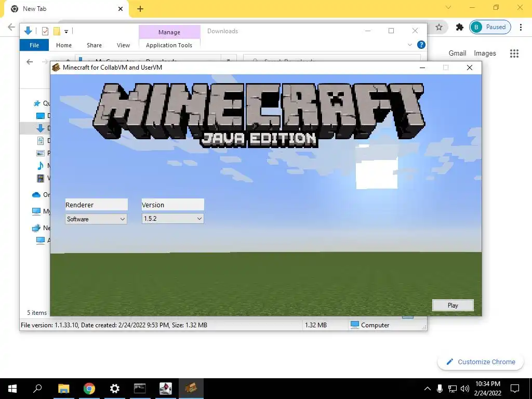Click the Minecraft chest taskbar icon
This screenshot has height=399, width=532.
coord(191,389)
